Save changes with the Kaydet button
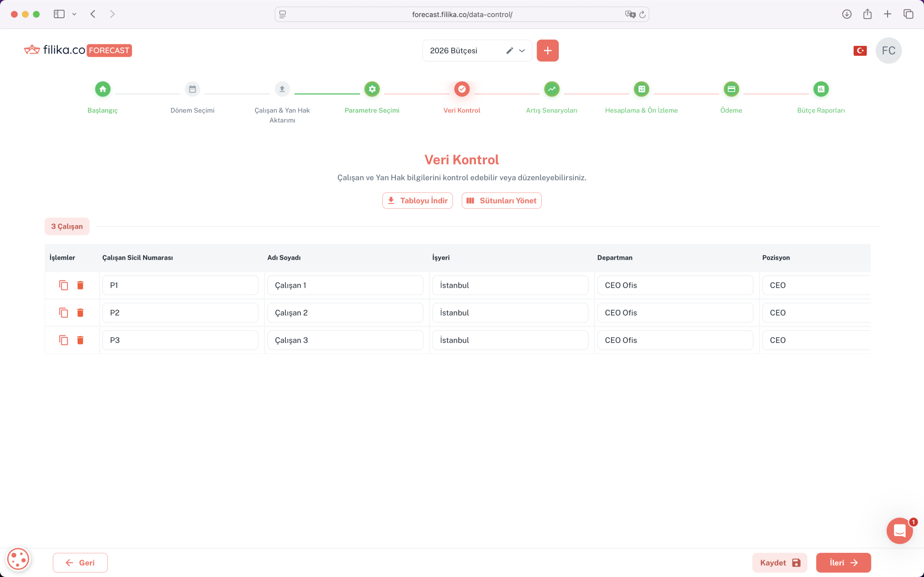The height and width of the screenshot is (577, 924). (x=779, y=563)
